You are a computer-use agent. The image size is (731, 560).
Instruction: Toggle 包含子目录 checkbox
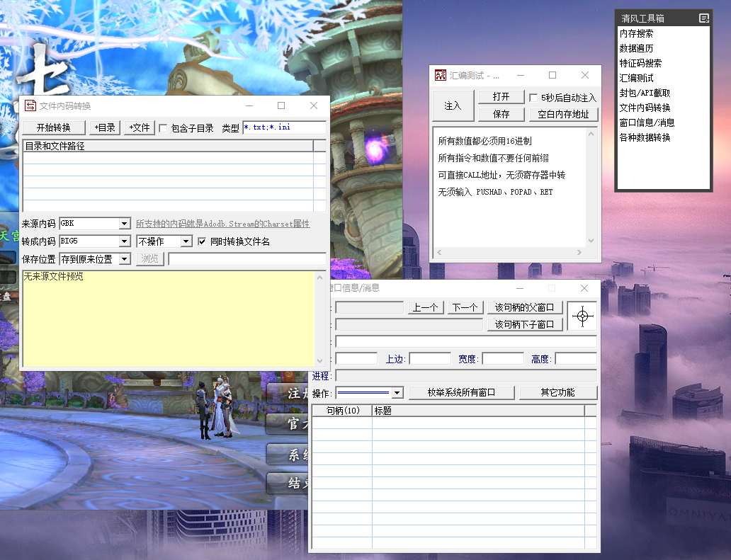(163, 128)
